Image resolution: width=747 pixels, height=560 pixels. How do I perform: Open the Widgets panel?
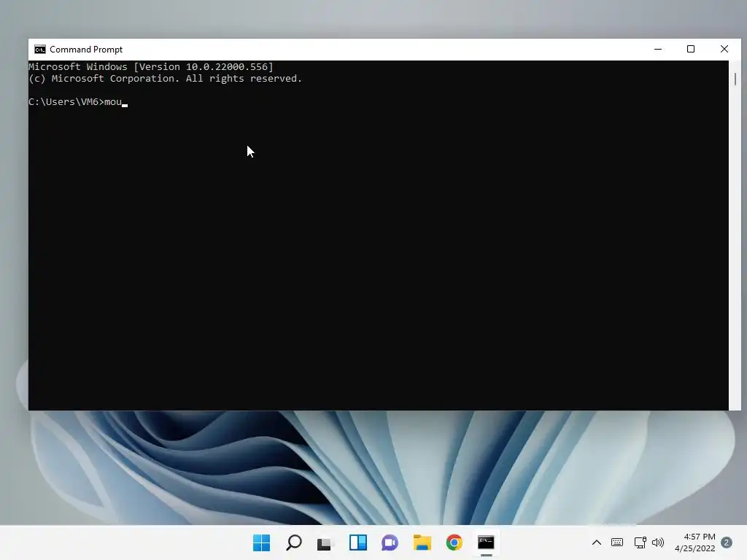point(357,542)
